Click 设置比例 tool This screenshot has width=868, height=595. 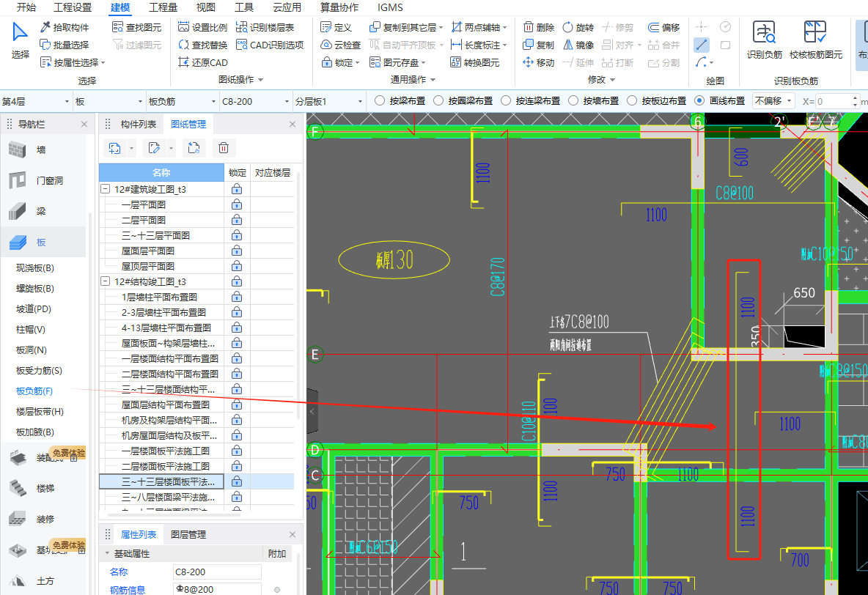tap(202, 27)
